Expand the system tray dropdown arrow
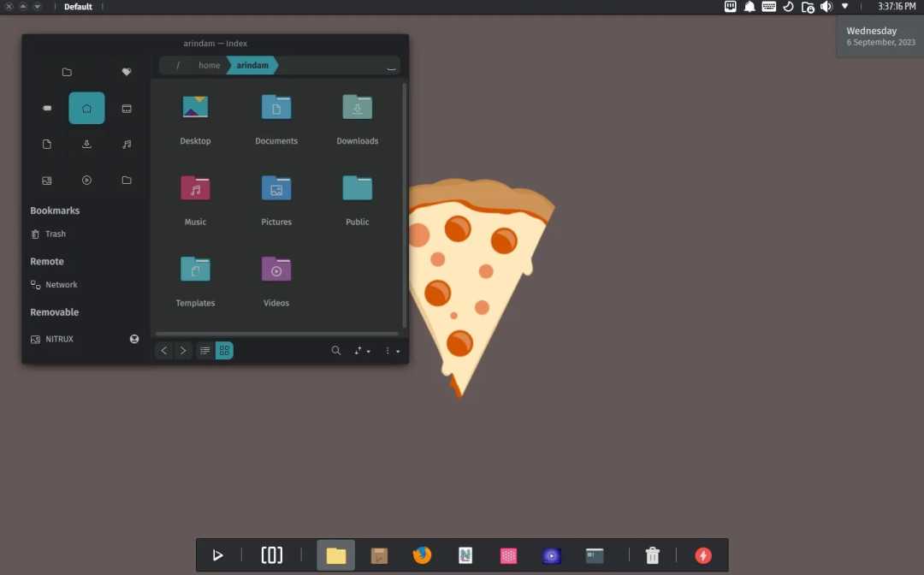924x575 pixels. (x=844, y=6)
